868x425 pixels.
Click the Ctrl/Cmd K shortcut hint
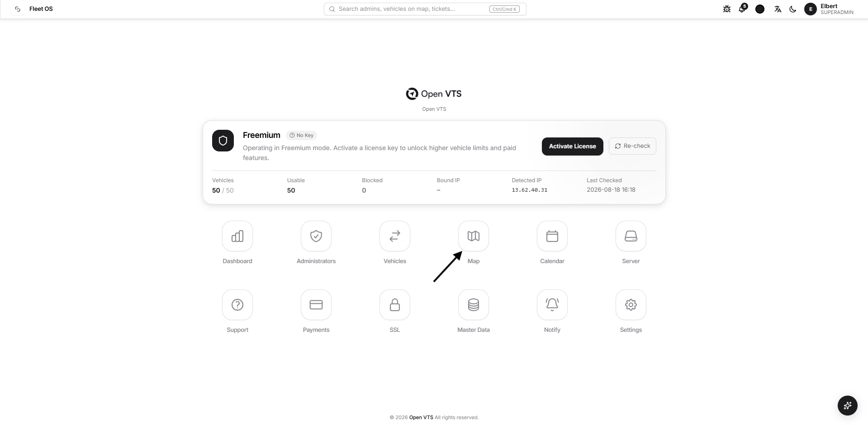[504, 9]
